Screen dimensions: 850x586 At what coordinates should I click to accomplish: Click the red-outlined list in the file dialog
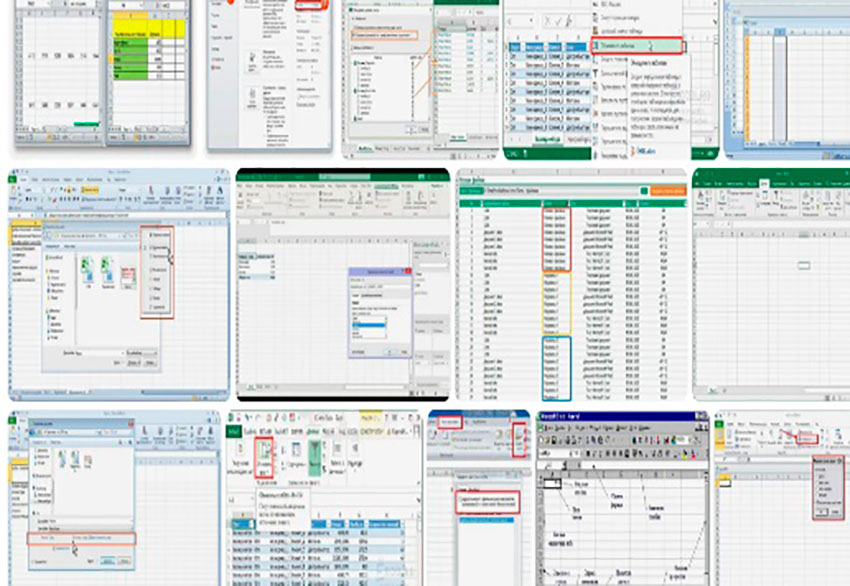click(158, 272)
